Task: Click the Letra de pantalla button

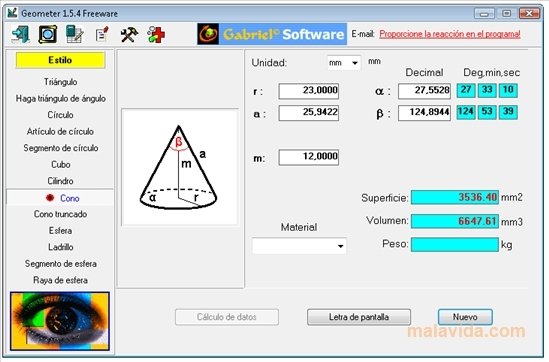Action: 359,317
